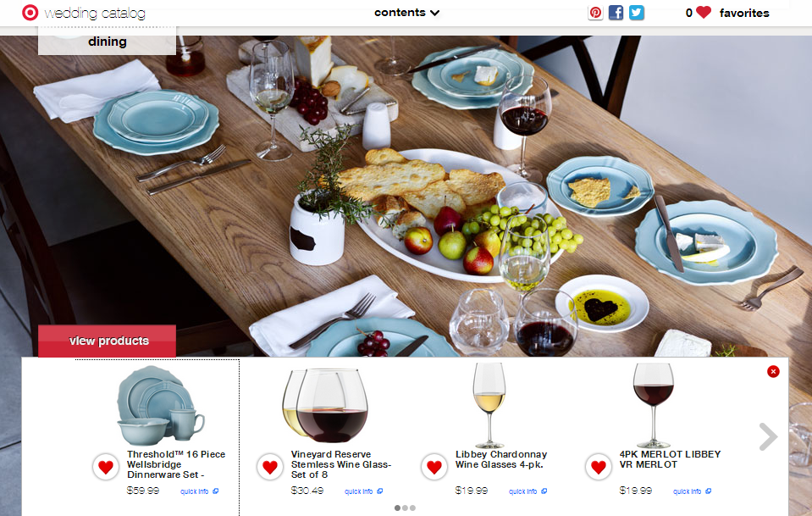Open quick info for 4PK Merlot Libbey
This screenshot has height=516, width=812.
tap(692, 491)
